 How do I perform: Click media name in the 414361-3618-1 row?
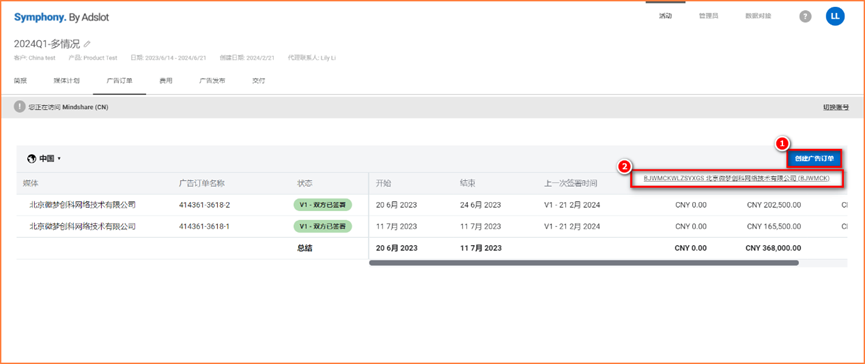point(83,226)
